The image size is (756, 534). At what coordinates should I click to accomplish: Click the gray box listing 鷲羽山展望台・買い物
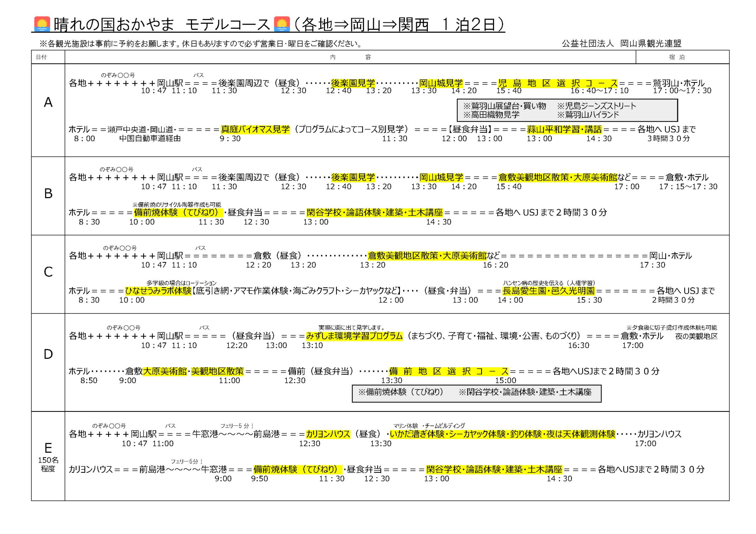tap(567, 110)
